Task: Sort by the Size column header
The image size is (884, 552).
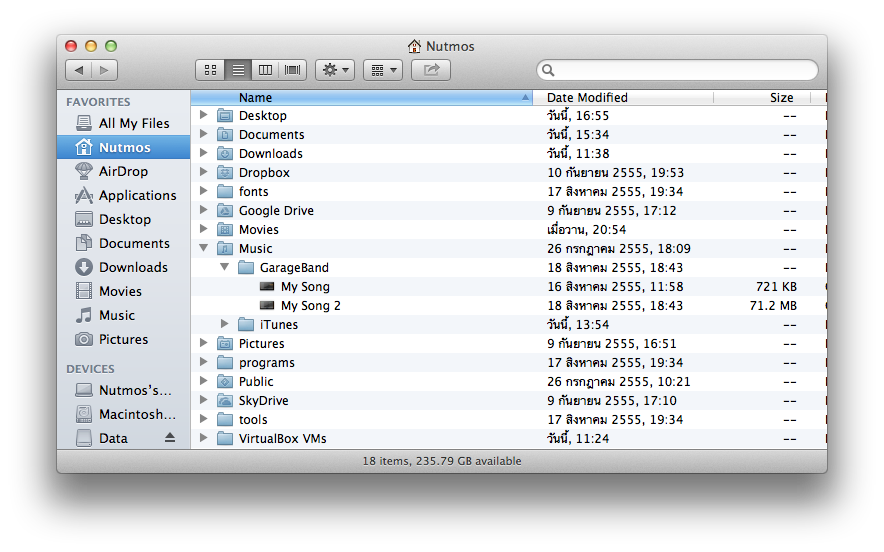Action: pyautogui.click(x=781, y=97)
